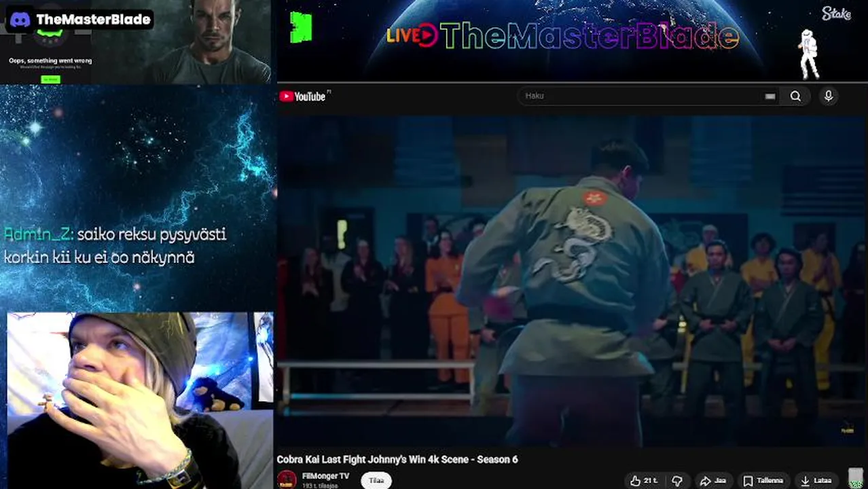Screen dimensions: 868x489
Task: Click the green button under Oops message
Action: point(50,79)
